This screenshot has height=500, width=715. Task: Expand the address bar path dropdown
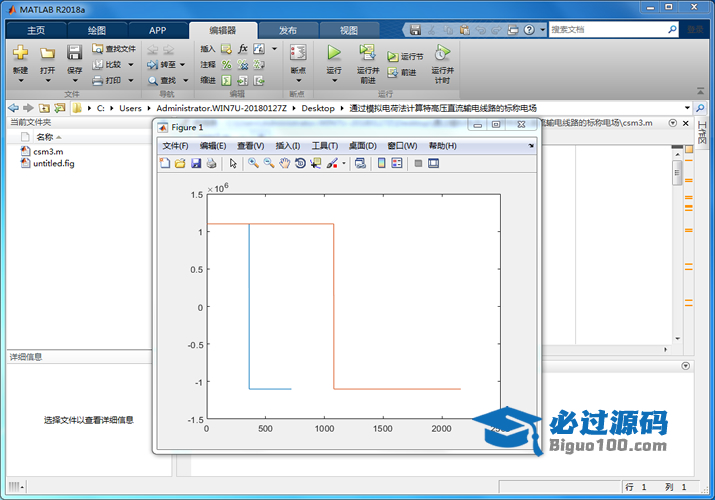[x=687, y=108]
